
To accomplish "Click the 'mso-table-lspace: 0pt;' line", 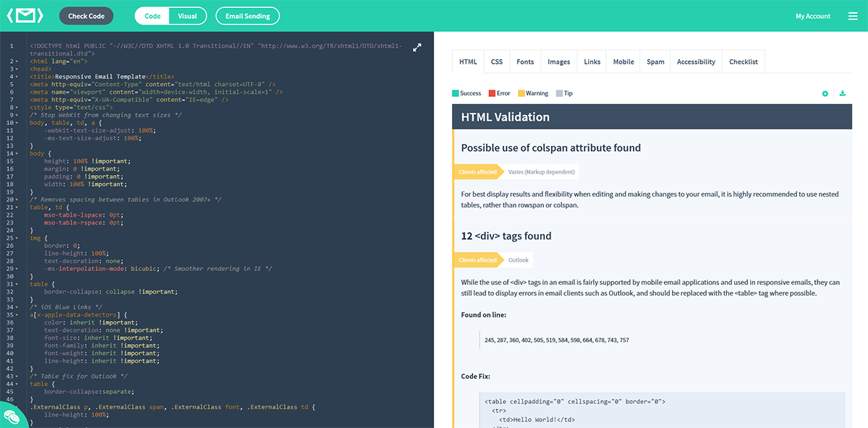I will 85,215.
